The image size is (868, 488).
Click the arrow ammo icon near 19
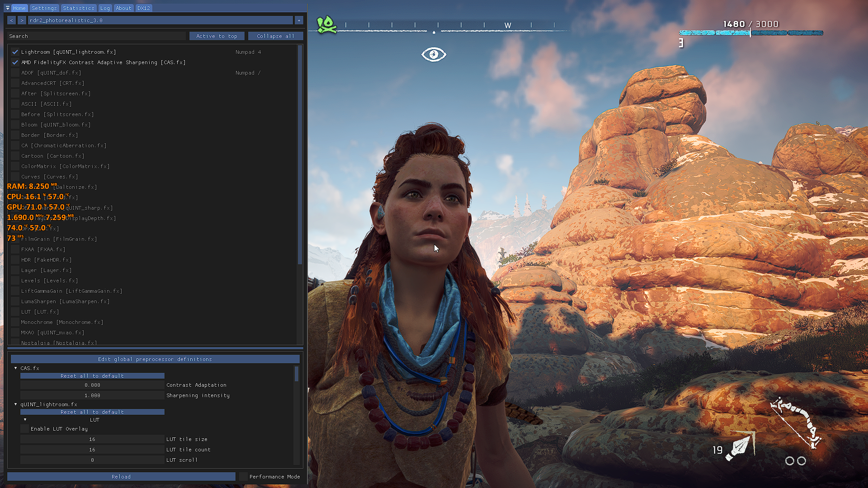[739, 447]
